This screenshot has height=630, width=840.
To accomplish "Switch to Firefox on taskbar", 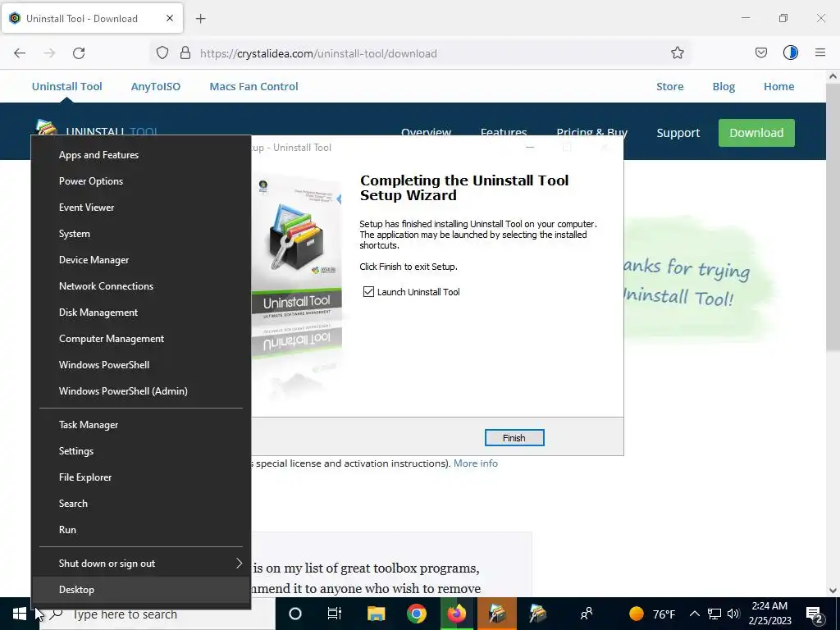I will tap(457, 614).
